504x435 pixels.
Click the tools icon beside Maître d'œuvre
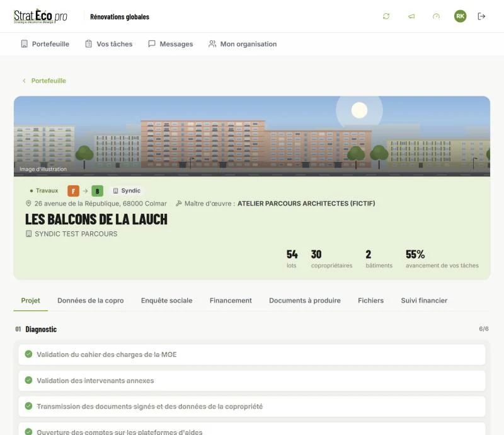click(x=179, y=204)
